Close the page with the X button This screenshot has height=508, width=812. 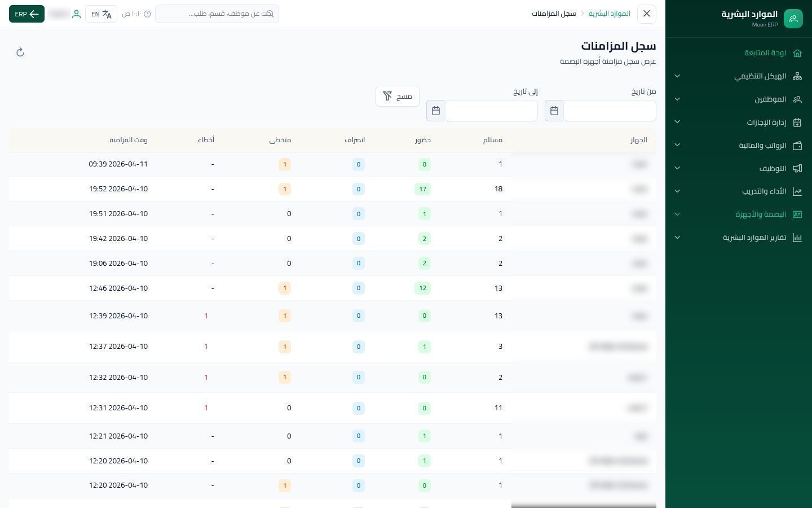(x=647, y=14)
